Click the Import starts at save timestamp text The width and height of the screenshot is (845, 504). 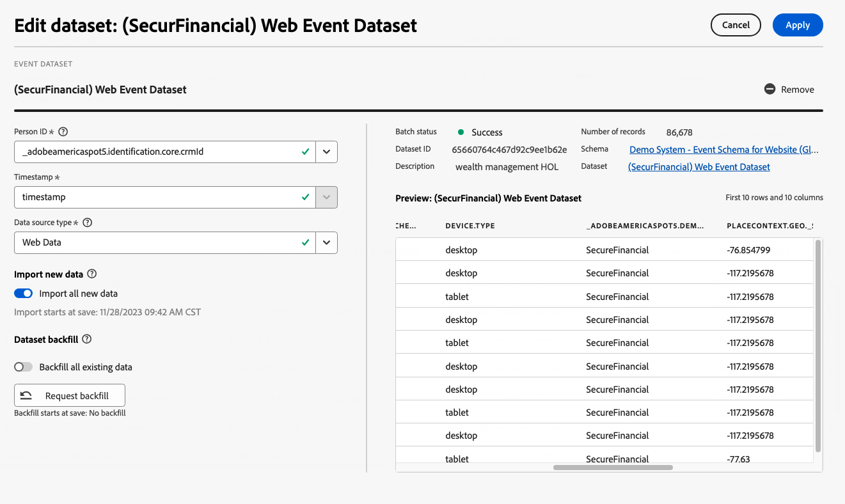tap(107, 313)
